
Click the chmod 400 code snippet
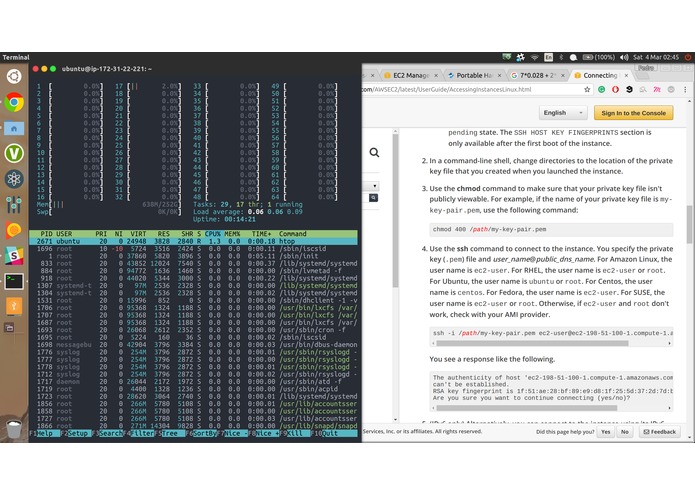click(551, 229)
